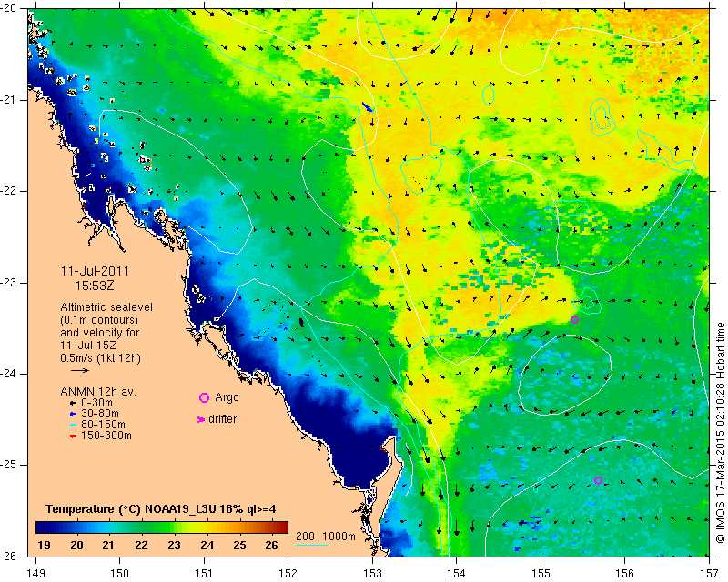Click the cyan 80-150m legend arrow
The height and width of the screenshot is (582, 728).
[x=73, y=425]
